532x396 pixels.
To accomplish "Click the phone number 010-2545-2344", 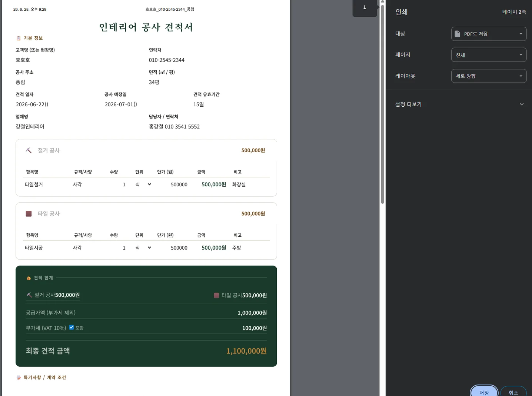I will pyautogui.click(x=167, y=60).
